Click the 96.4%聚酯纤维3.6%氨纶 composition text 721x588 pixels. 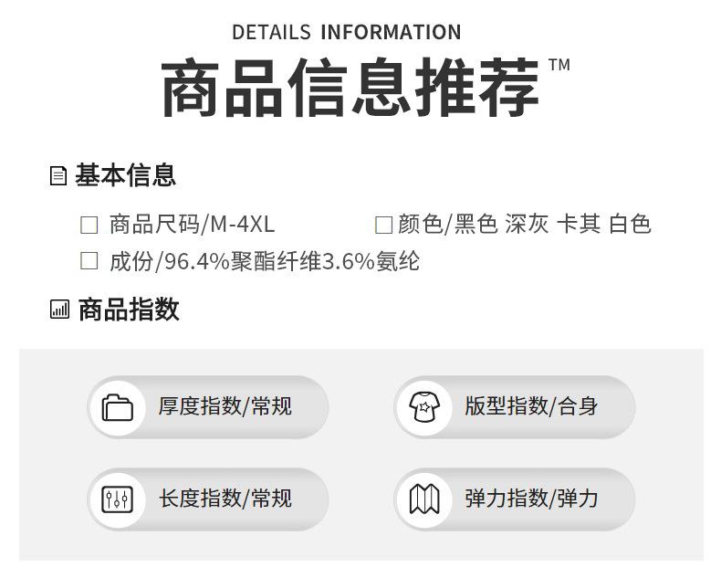[292, 261]
